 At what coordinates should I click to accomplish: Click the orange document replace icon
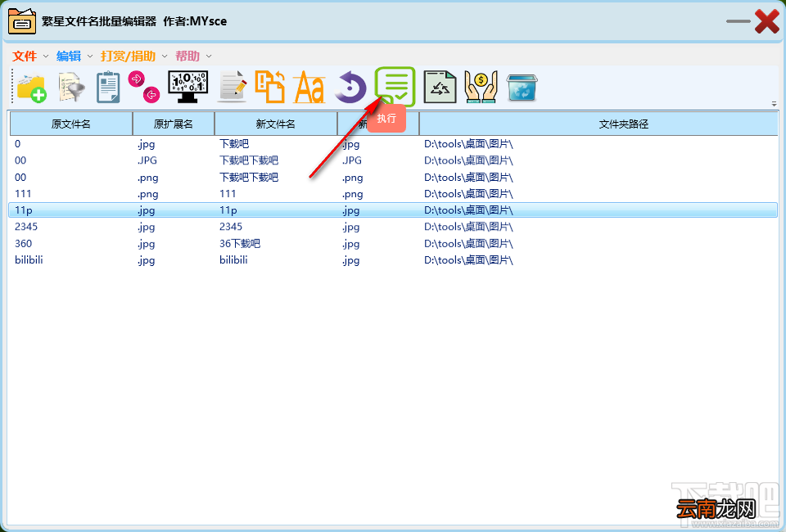coord(269,87)
